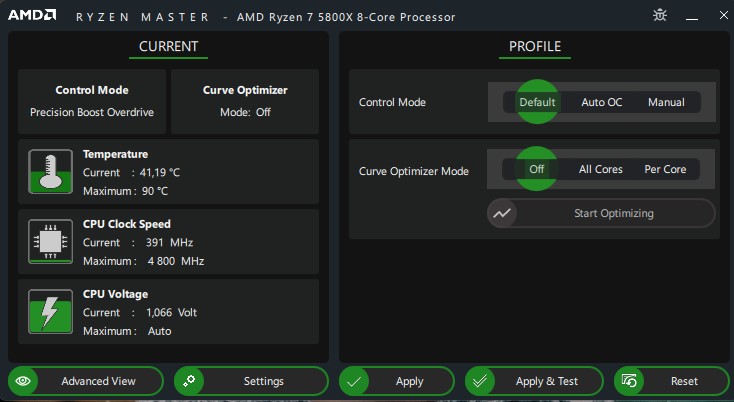Click the Start Optimizing button
Screen dimensions: 734x402
[613, 213]
